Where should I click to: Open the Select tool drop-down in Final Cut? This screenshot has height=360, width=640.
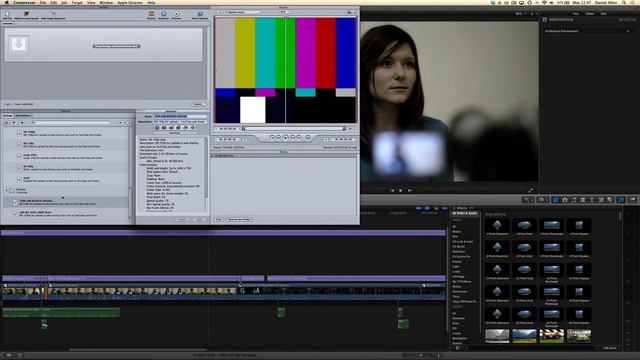point(527,200)
